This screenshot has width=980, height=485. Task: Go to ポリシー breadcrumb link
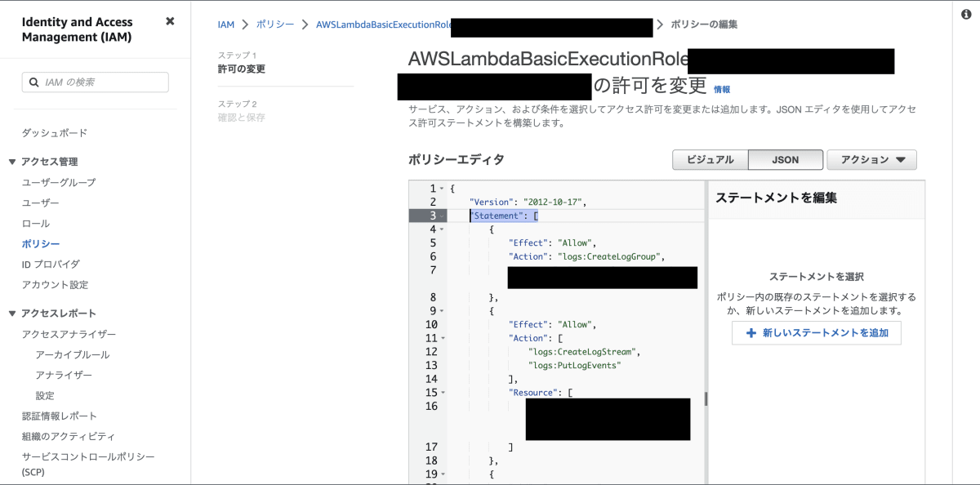[x=275, y=24]
